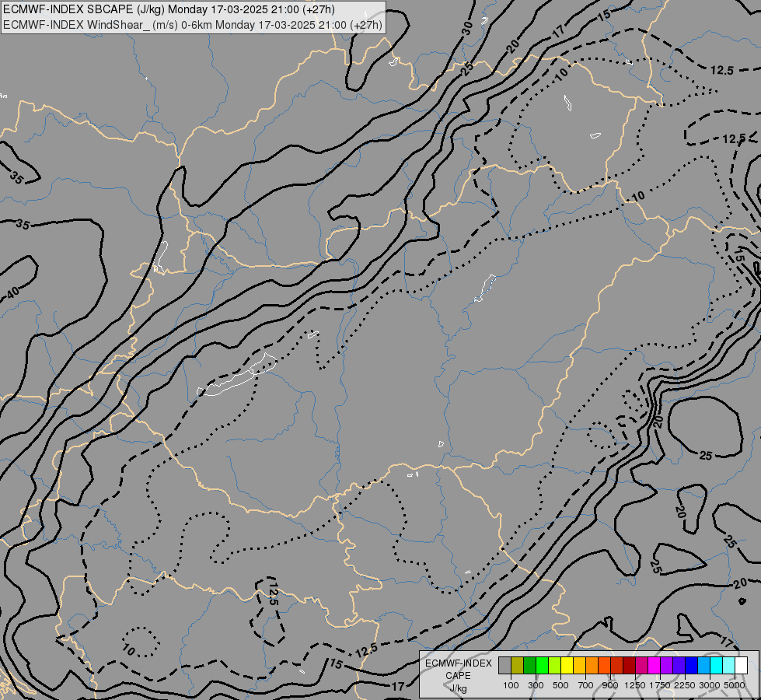Select the pale cyan swatch left of 5000
761x700 pixels.
(729, 665)
